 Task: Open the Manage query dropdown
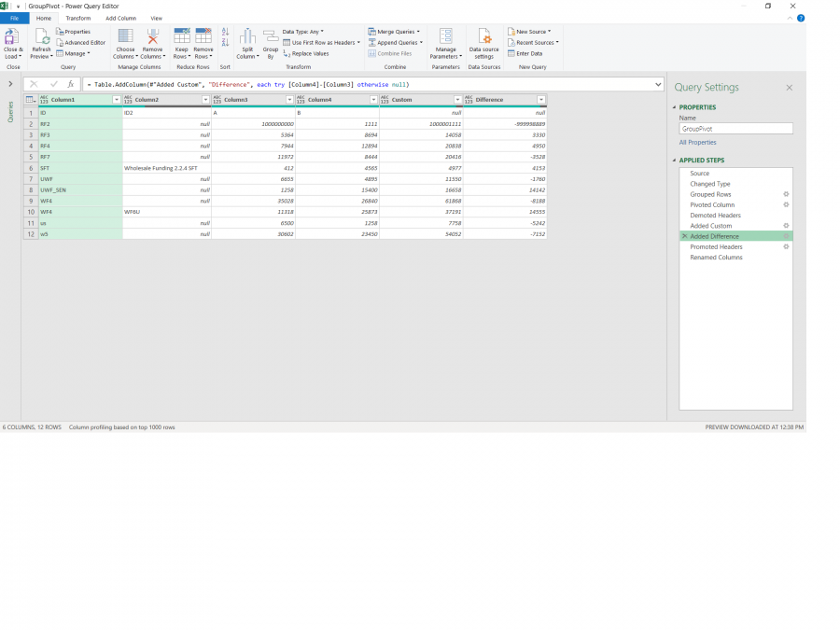(x=73, y=53)
